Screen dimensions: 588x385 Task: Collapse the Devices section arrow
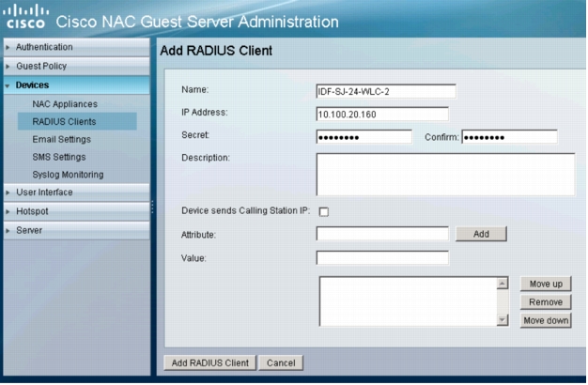[8, 85]
